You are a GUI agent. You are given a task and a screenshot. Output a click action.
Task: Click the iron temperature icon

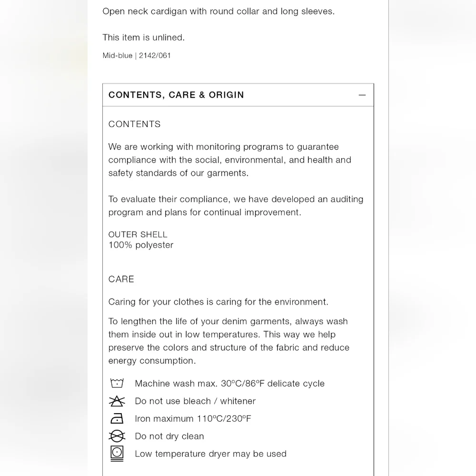pos(117,418)
